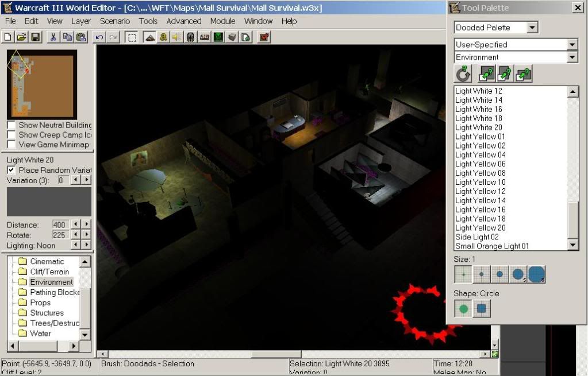Choose the blue square brush shape
The image size is (588, 376).
pyautogui.click(x=482, y=309)
